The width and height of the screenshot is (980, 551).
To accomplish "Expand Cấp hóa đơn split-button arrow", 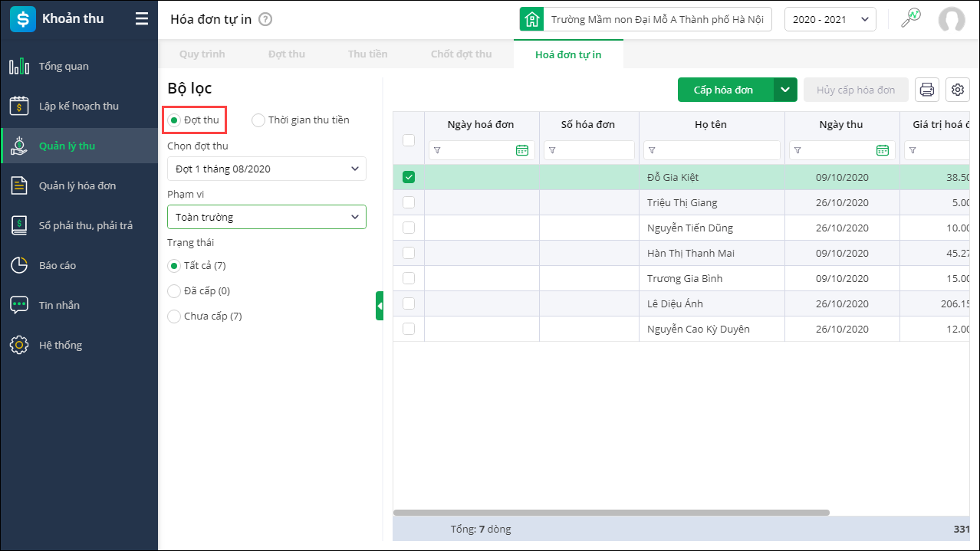I will 785,90.
